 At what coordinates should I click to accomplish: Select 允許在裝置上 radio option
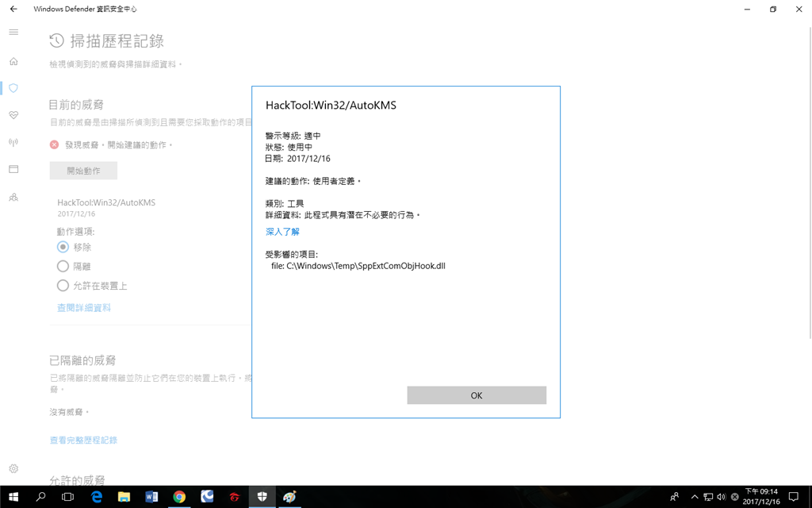coord(63,285)
